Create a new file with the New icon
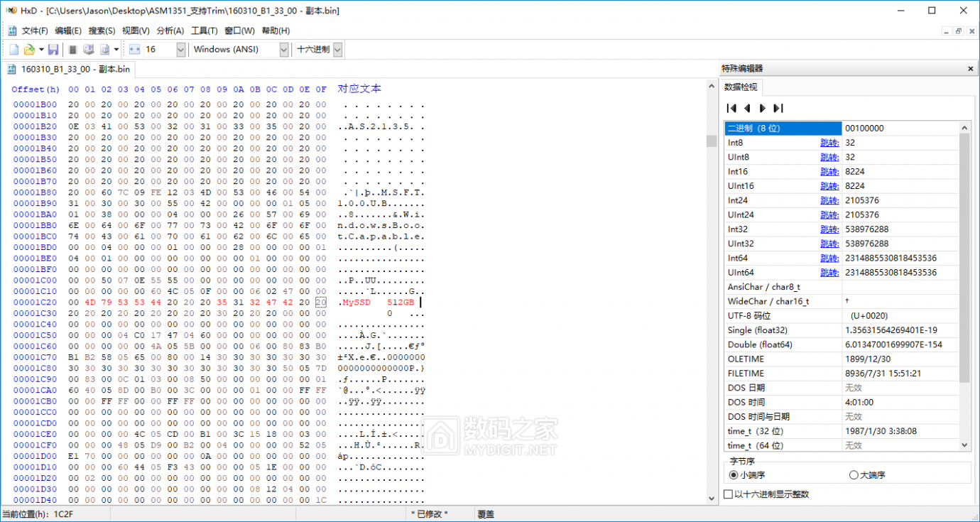Viewport: 980px width, 522px height. tap(13, 50)
